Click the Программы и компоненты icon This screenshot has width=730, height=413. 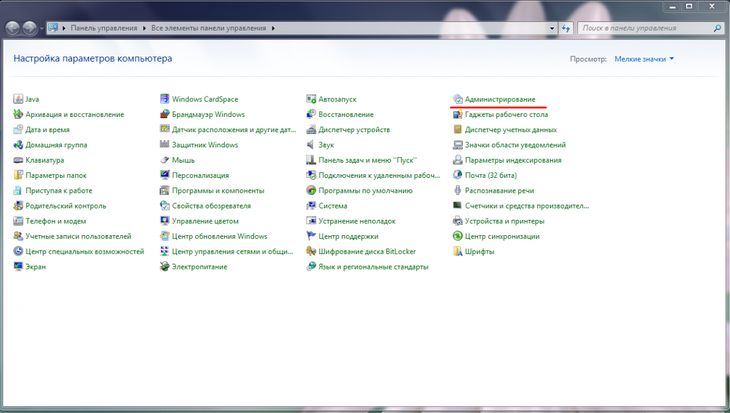click(165, 190)
